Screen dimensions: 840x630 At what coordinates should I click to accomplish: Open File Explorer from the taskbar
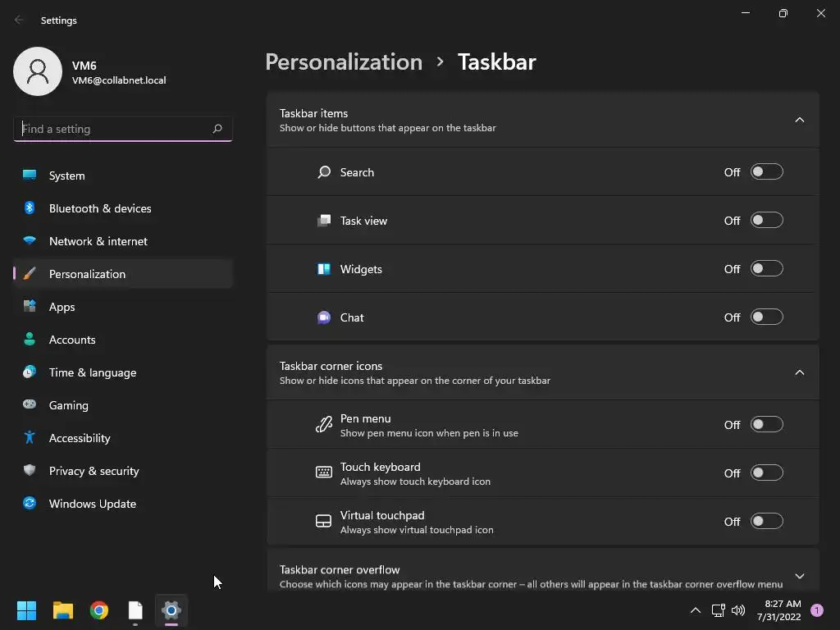tap(62, 610)
